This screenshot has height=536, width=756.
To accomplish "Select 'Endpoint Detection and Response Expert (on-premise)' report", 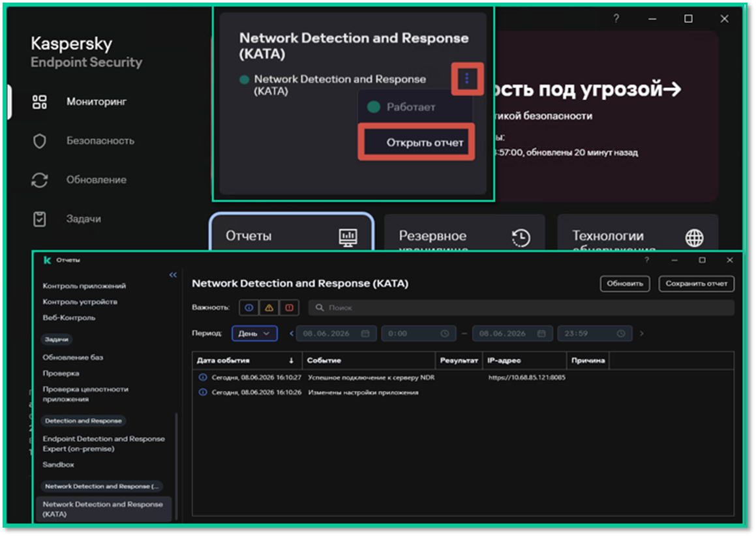I will pyautogui.click(x=104, y=443).
